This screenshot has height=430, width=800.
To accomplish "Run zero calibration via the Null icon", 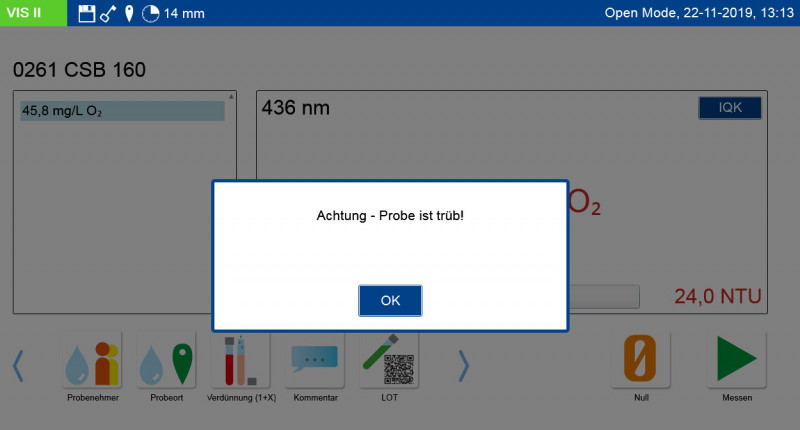I will [641, 359].
